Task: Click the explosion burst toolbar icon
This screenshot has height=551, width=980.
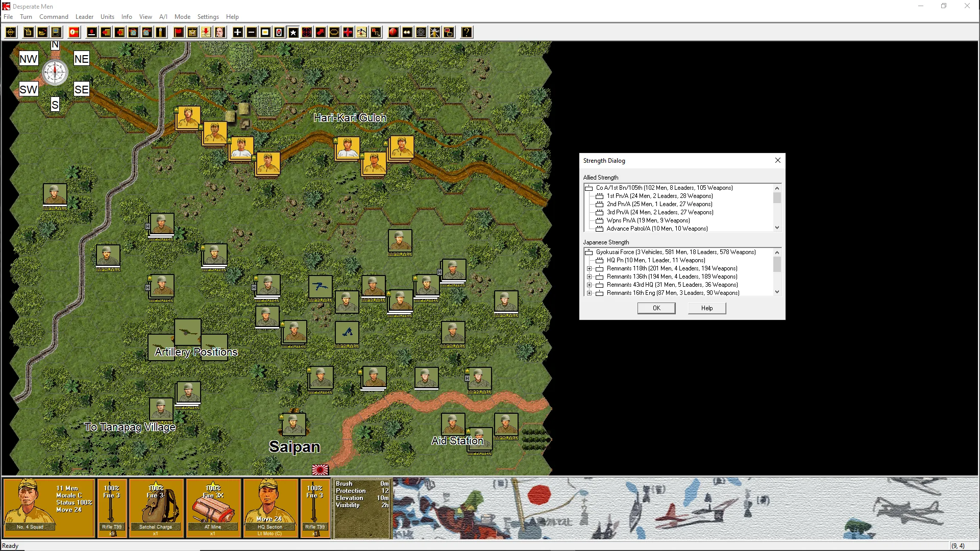Action: coord(435,33)
